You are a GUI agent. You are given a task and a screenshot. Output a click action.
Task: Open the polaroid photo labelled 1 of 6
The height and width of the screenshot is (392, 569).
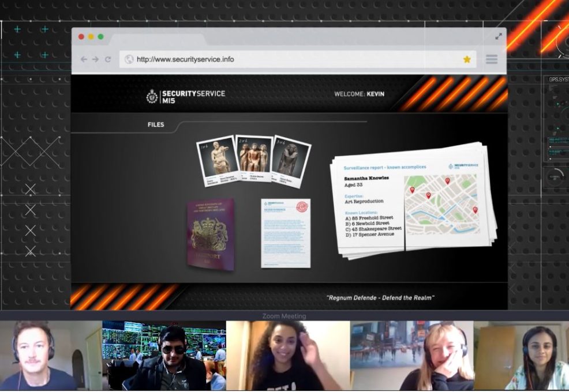(x=217, y=157)
